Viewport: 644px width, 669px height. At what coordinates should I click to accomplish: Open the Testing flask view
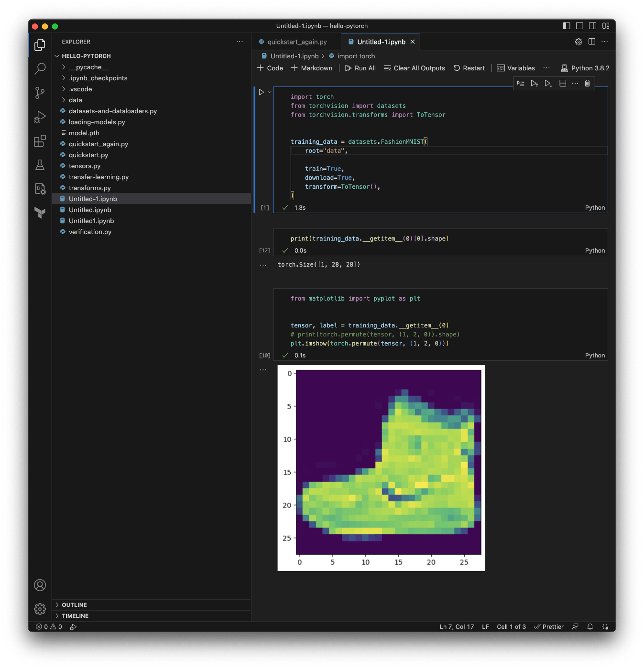[40, 165]
